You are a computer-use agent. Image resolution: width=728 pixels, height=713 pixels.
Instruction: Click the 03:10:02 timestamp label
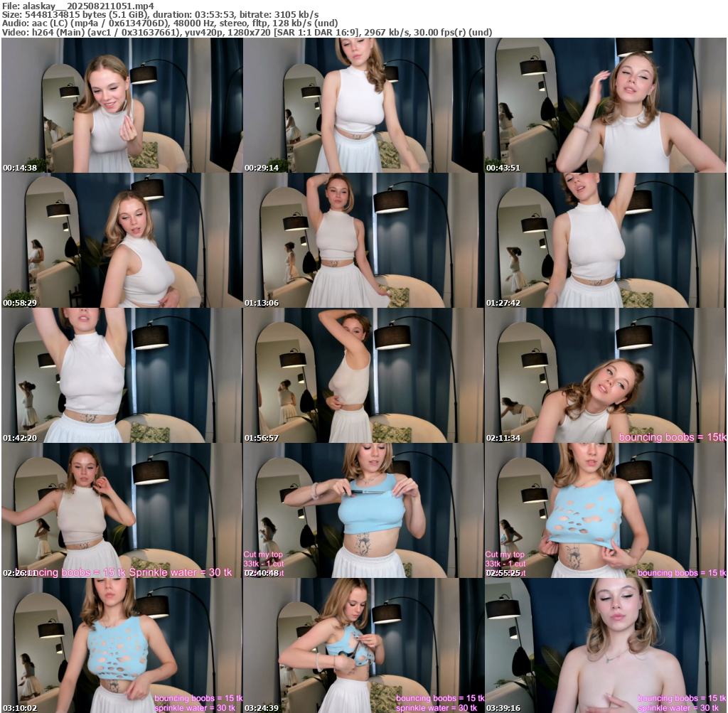20,708
